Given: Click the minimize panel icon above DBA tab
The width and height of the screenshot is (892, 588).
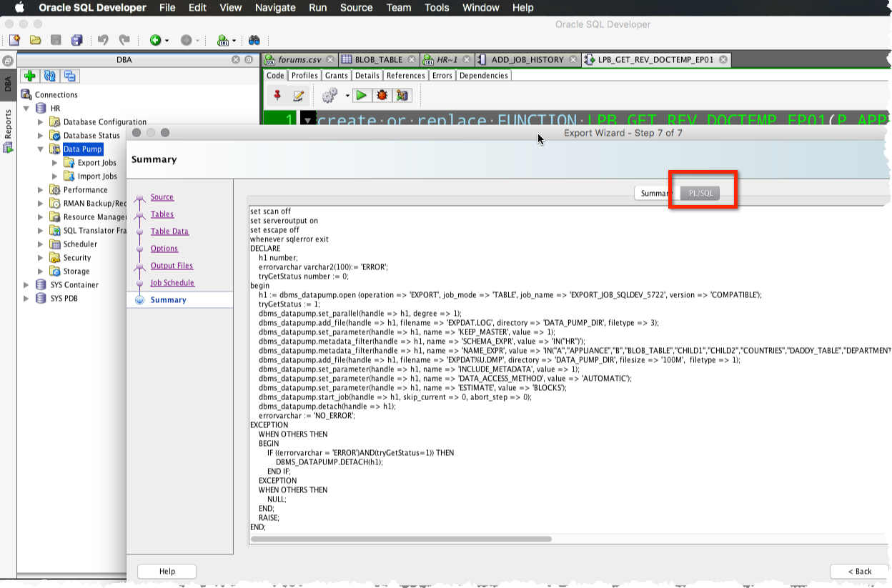Looking at the screenshot, I should pos(8,61).
